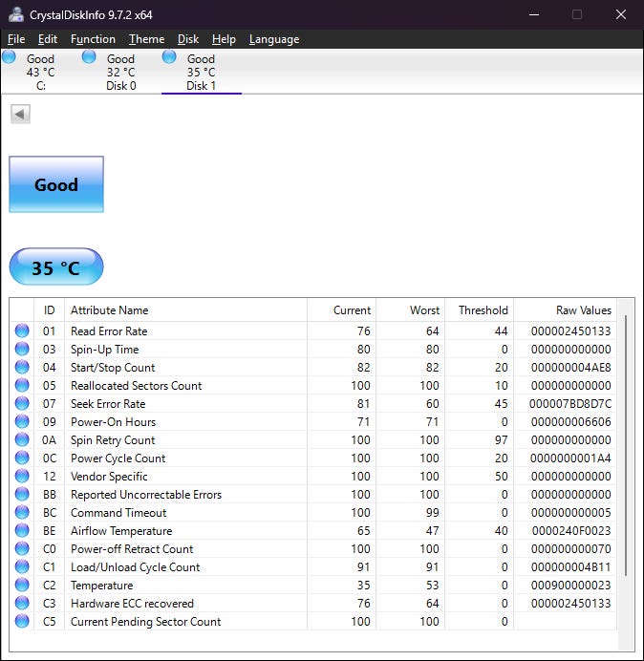Open the File menu
Image resolution: width=644 pixels, height=661 pixels.
click(x=16, y=39)
